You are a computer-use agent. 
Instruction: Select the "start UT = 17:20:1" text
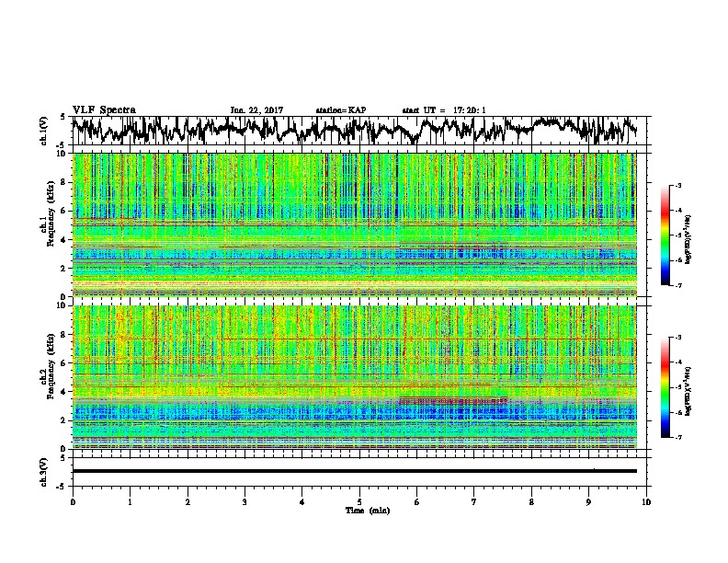[x=443, y=110]
